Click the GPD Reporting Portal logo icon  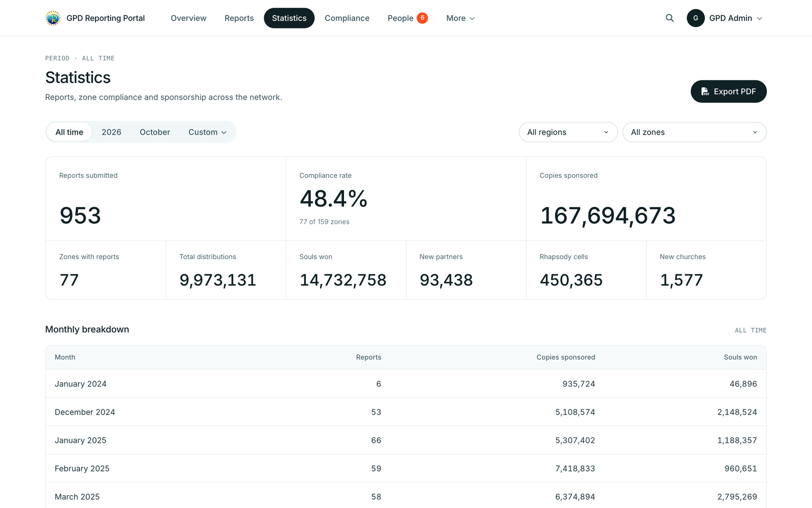[x=53, y=18]
